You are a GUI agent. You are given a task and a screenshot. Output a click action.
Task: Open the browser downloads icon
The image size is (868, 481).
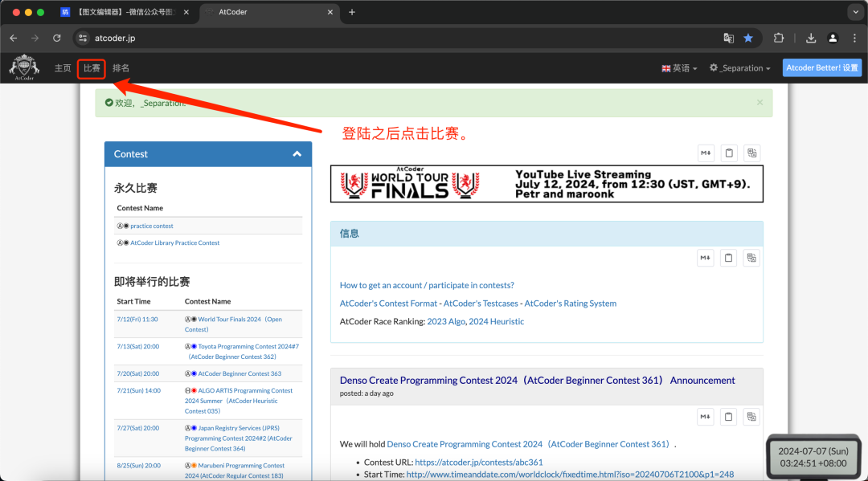click(x=811, y=38)
